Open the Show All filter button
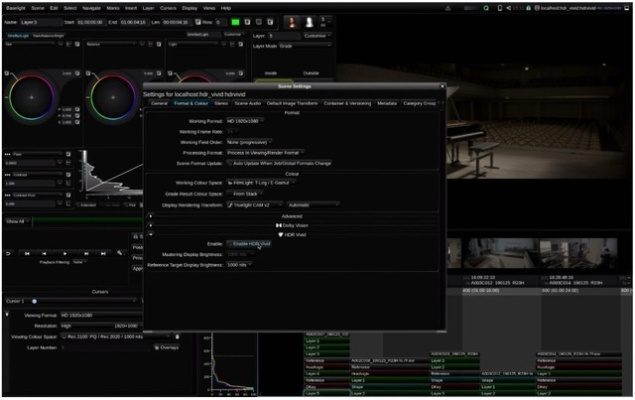Screen dimensions: 635x400 point(20,220)
